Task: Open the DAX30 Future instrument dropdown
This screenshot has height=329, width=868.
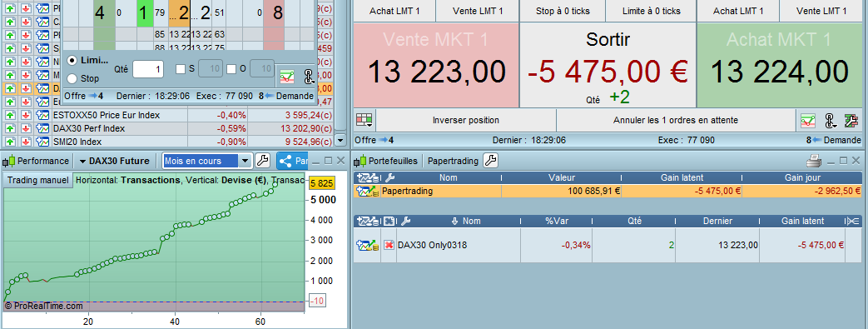Action: (115, 162)
